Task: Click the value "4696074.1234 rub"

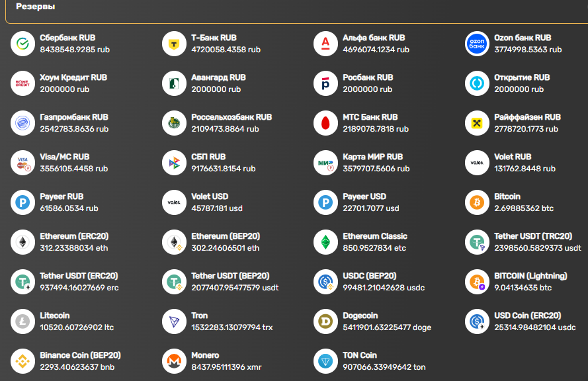Action: coord(376,50)
